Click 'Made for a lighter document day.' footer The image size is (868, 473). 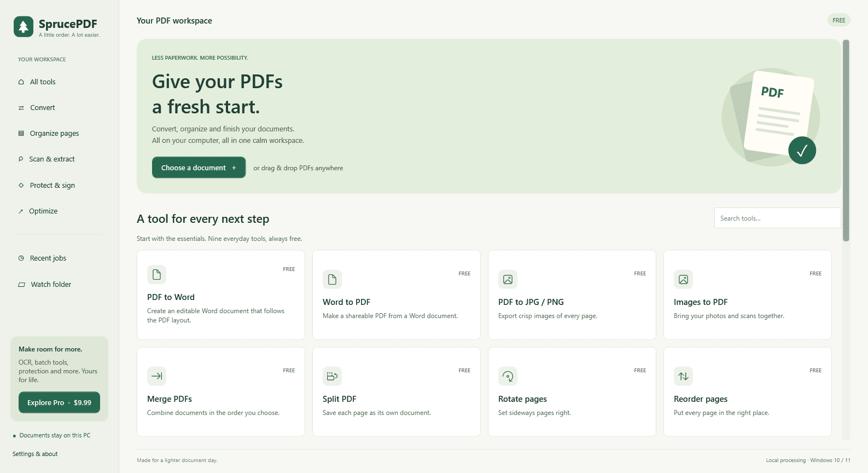click(177, 460)
